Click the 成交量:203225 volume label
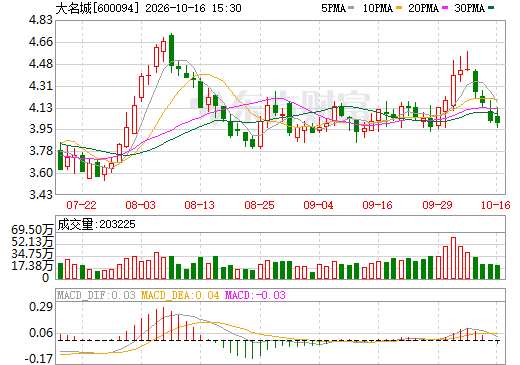Screen dimensions: 520x365 point(97,224)
